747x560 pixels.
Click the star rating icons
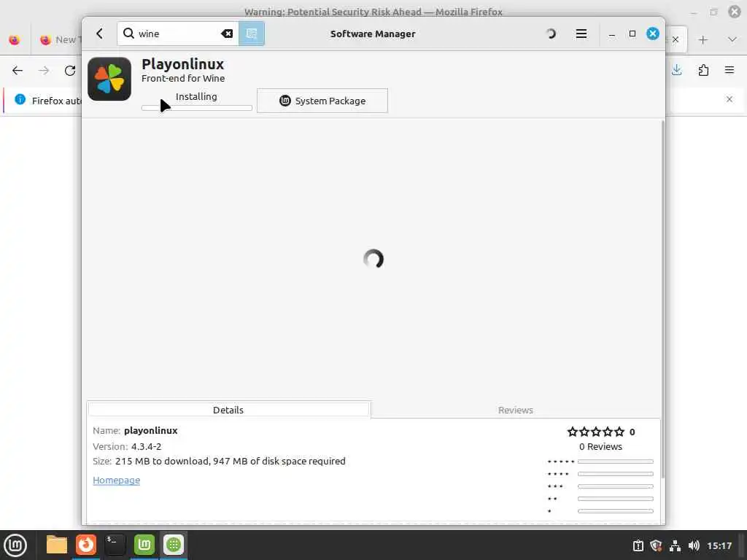596,432
